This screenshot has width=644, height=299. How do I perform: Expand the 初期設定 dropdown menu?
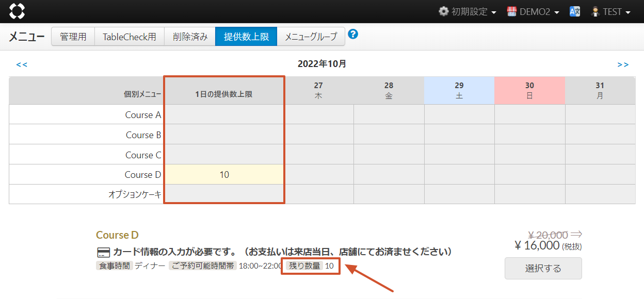coord(468,11)
